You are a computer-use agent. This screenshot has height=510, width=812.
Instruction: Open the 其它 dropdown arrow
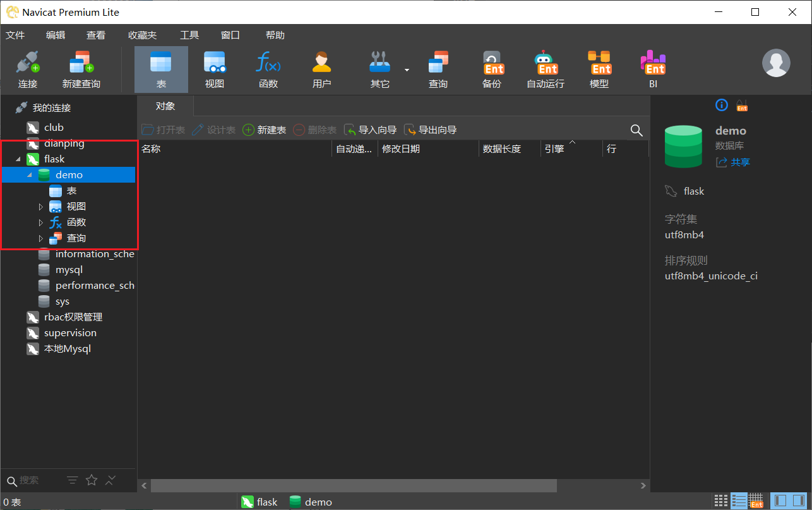407,70
